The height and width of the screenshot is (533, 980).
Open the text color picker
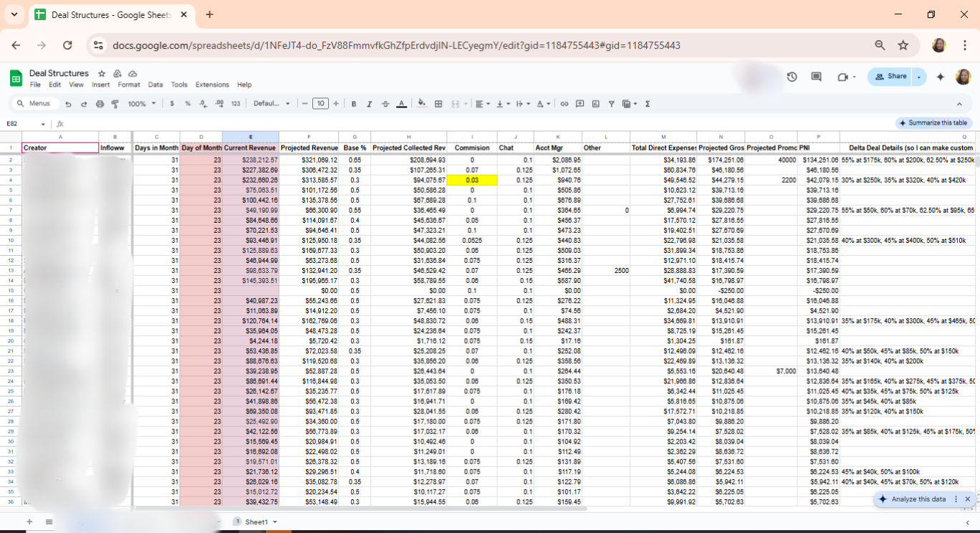(402, 104)
